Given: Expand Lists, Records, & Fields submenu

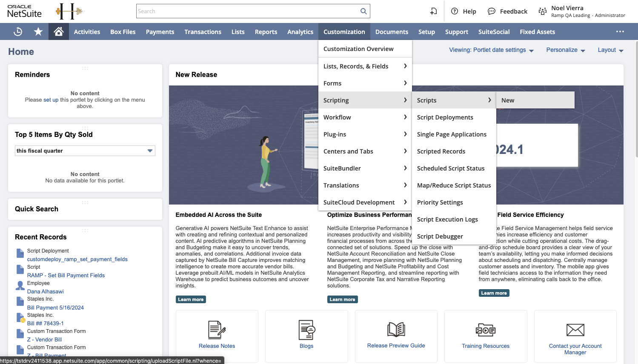Looking at the screenshot, I should (365, 66).
